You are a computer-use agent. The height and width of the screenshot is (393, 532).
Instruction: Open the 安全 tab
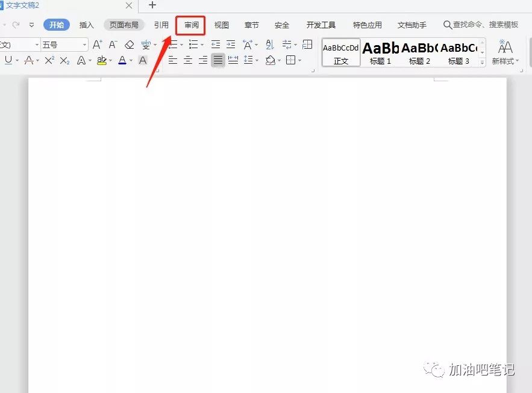[x=282, y=25]
